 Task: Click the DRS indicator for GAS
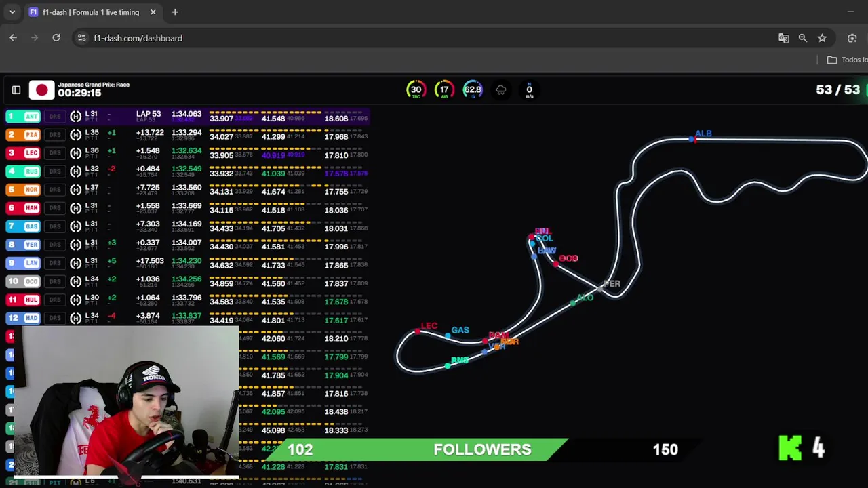(54, 226)
